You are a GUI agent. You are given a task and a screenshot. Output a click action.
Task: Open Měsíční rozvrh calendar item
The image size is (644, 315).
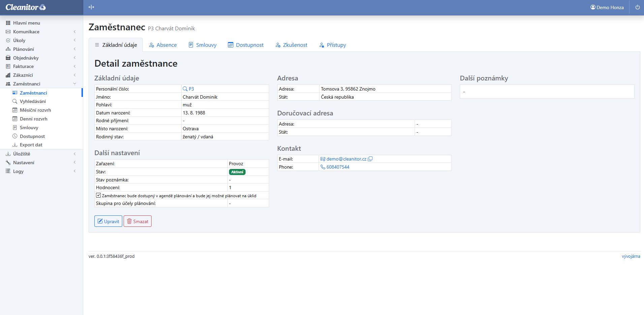pyautogui.click(x=35, y=110)
